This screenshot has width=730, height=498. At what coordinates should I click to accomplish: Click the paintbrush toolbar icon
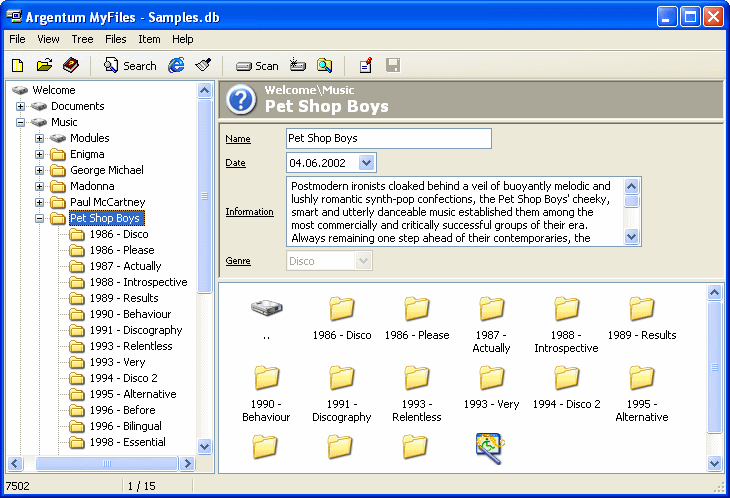(204, 66)
